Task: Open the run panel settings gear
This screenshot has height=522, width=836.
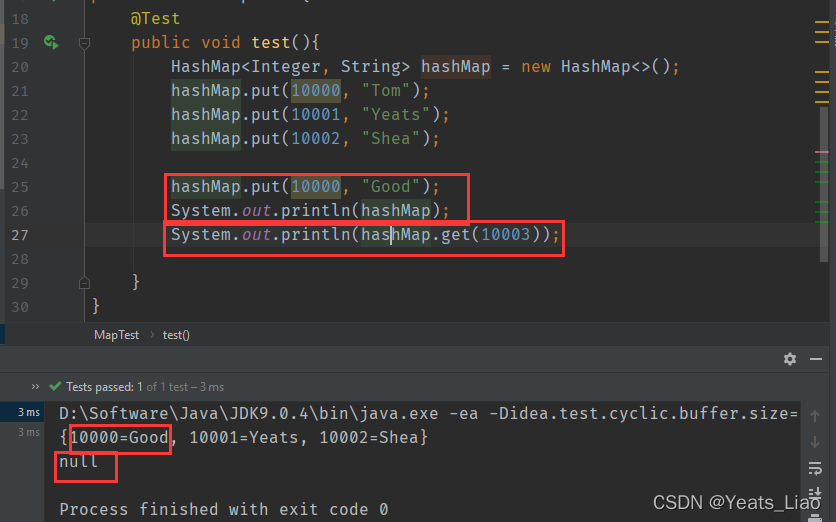Action: [x=790, y=359]
